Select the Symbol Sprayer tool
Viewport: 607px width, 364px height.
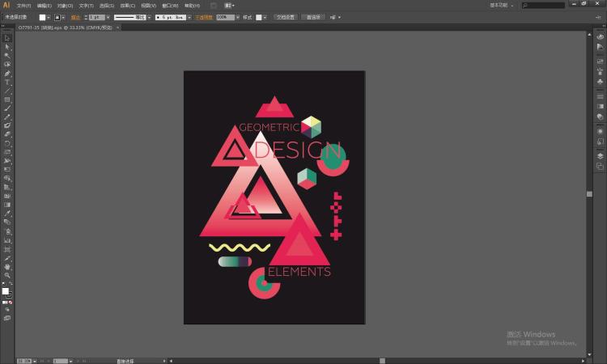click(x=7, y=231)
